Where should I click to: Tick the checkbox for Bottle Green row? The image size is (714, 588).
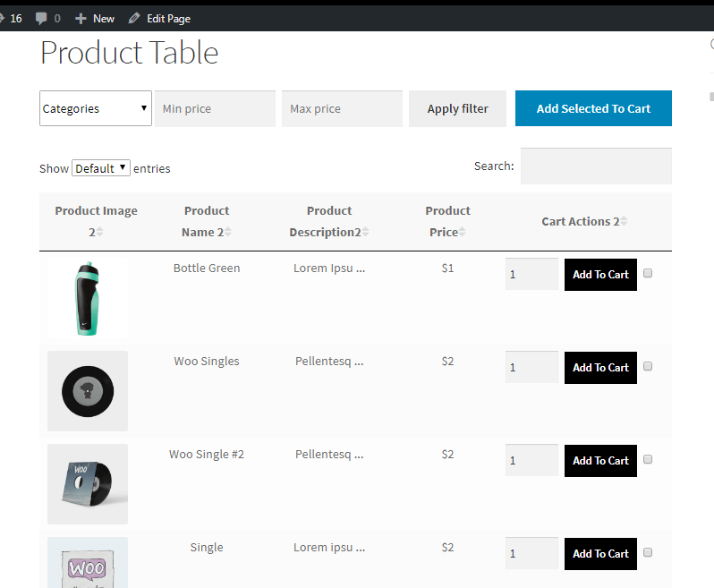648,273
